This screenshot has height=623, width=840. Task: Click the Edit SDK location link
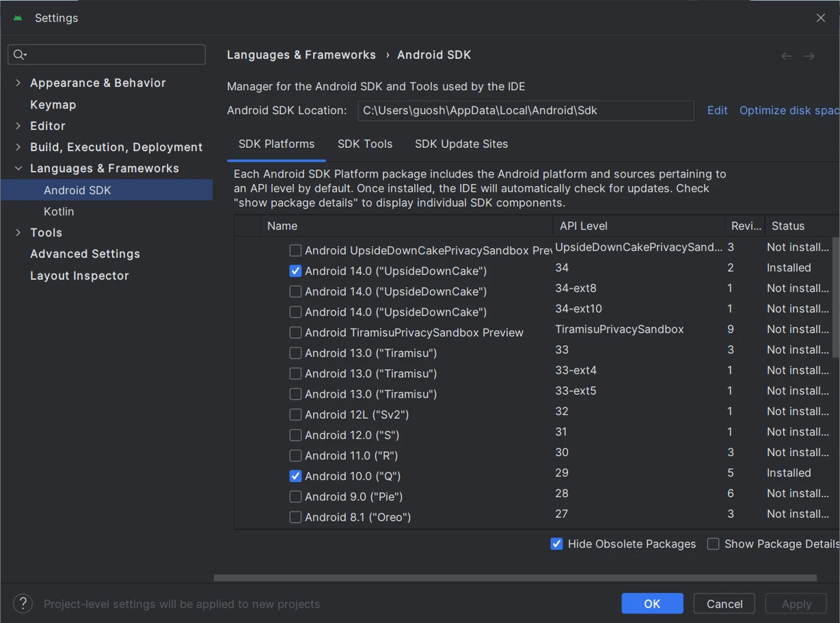pyautogui.click(x=717, y=111)
